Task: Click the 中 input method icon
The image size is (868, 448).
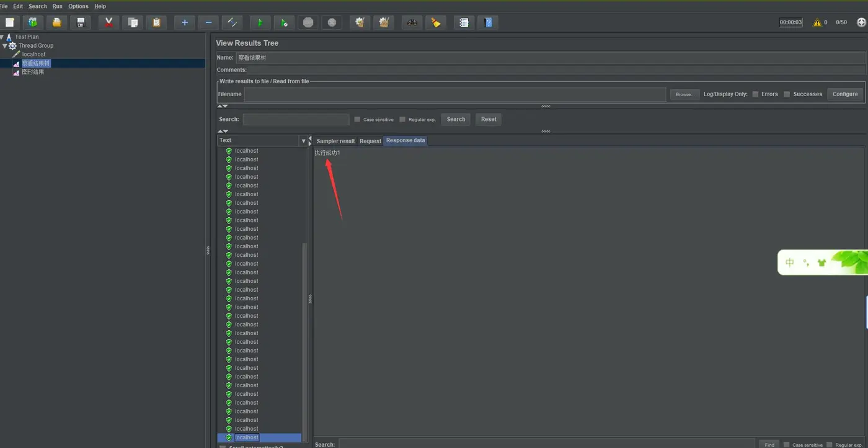Action: tap(789, 262)
